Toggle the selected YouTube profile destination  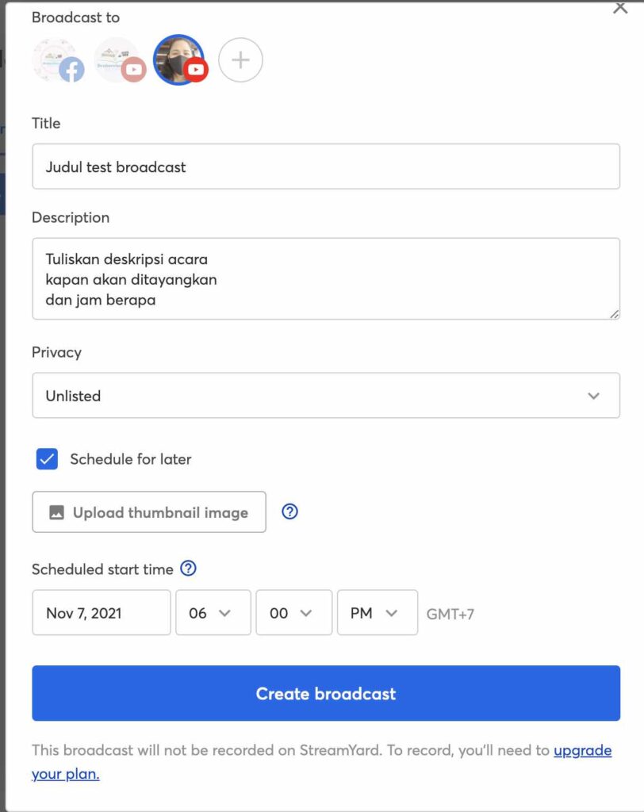(179, 60)
